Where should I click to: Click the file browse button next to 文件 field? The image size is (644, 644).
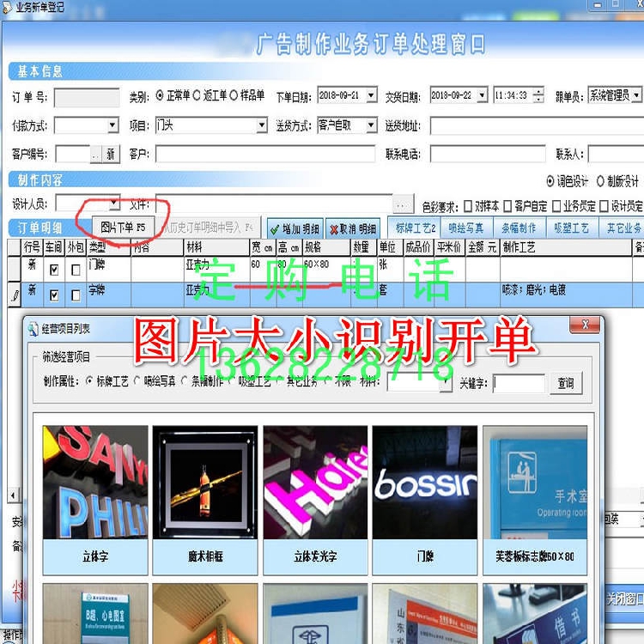click(x=403, y=204)
